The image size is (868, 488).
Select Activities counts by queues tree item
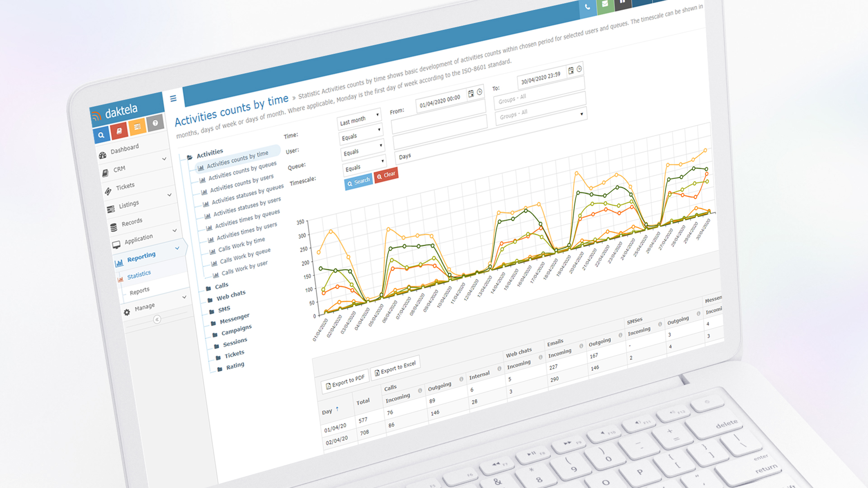(x=242, y=171)
